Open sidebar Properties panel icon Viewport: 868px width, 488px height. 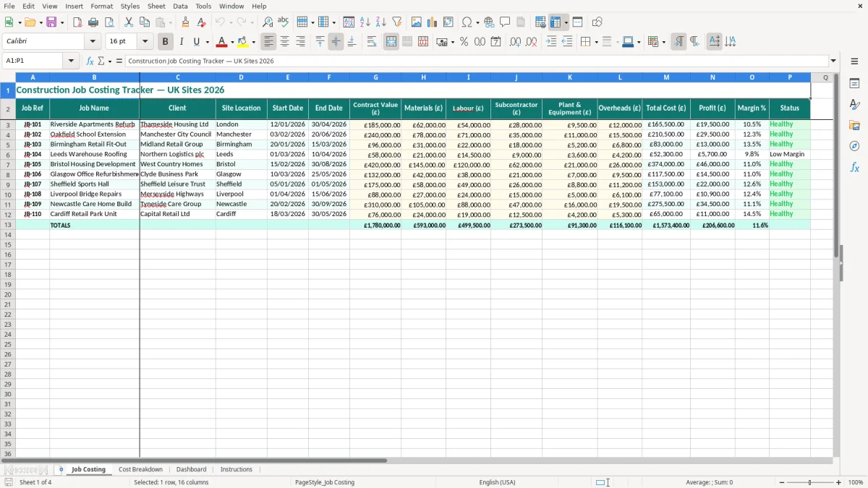[854, 84]
